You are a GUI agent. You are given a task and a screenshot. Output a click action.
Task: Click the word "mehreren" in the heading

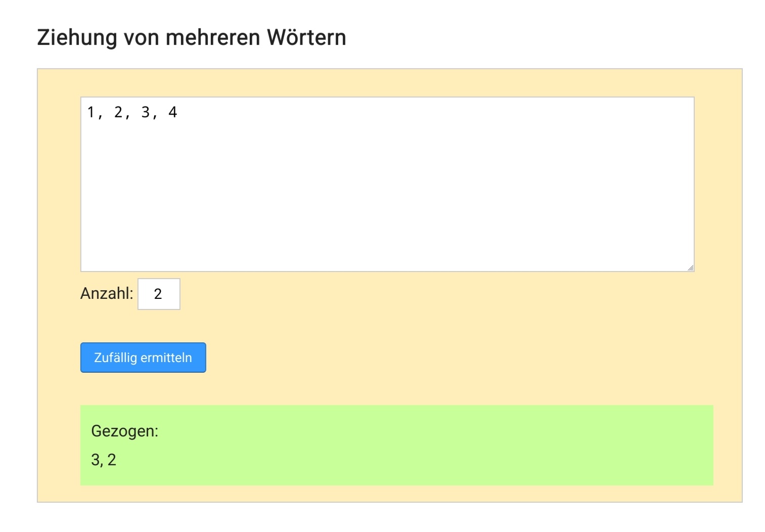click(213, 38)
